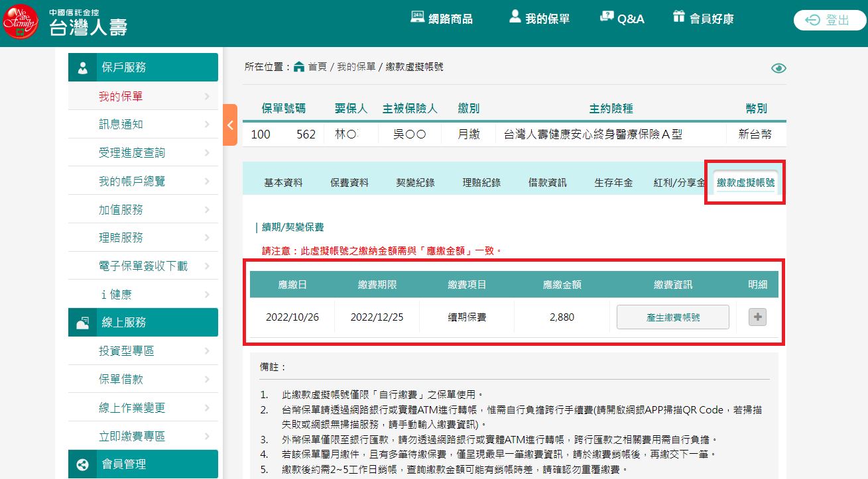This screenshot has height=479, width=868.
Task: Select 保單借款 in sidebar
Action: (143, 380)
